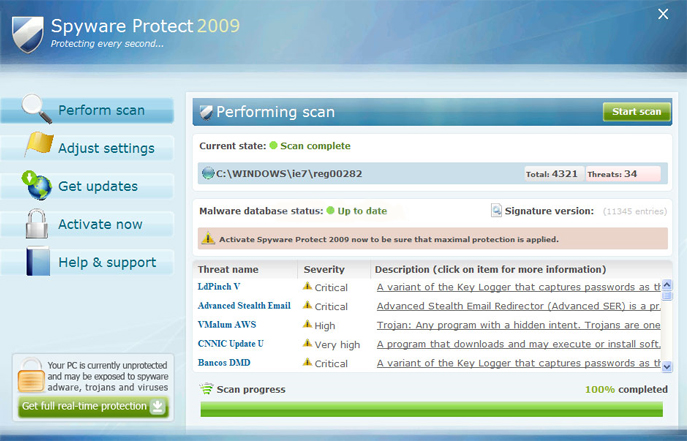Viewport: 687px width, 441px height.
Task: Click the threat list scrollbar thumb
Action: point(667,296)
